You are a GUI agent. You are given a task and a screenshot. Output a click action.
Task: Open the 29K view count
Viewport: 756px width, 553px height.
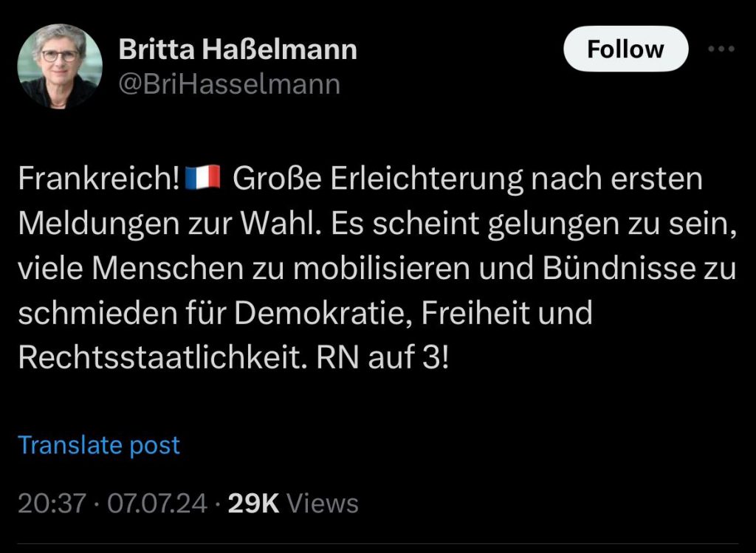tap(253, 504)
